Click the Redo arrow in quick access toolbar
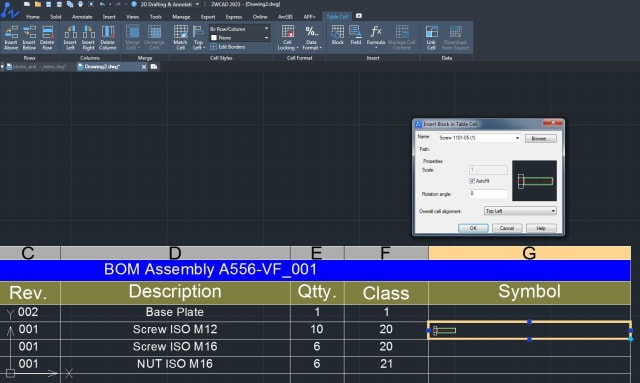The height and width of the screenshot is (383, 640). [x=118, y=4]
